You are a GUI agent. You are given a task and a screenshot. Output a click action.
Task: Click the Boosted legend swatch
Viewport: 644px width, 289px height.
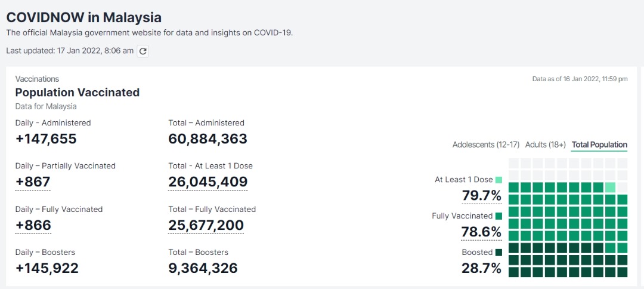tap(499, 252)
